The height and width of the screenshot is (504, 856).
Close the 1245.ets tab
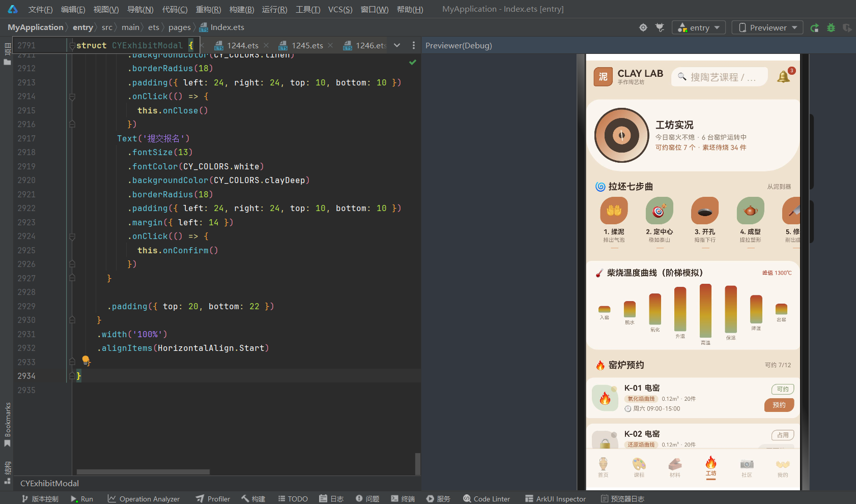[x=331, y=45]
